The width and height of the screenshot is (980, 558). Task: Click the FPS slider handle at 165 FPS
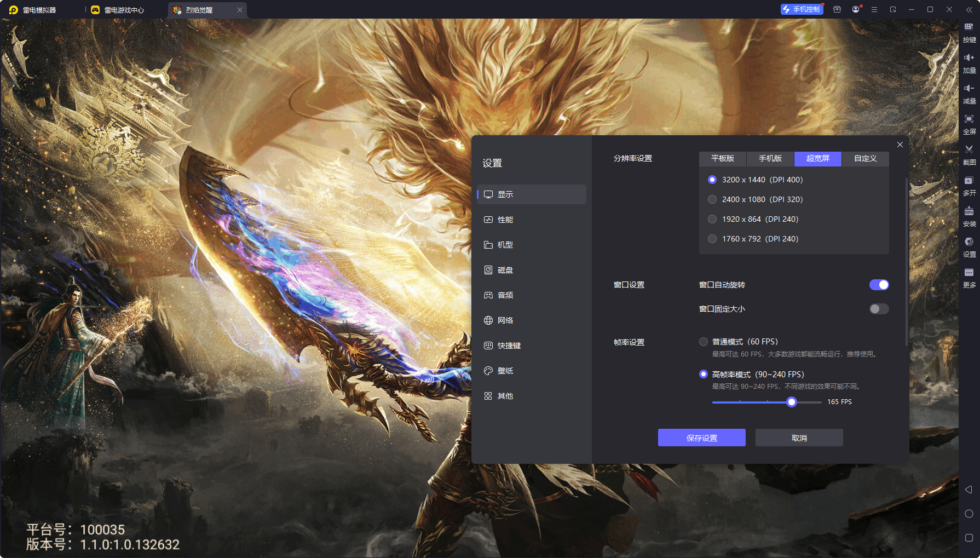[x=791, y=402]
